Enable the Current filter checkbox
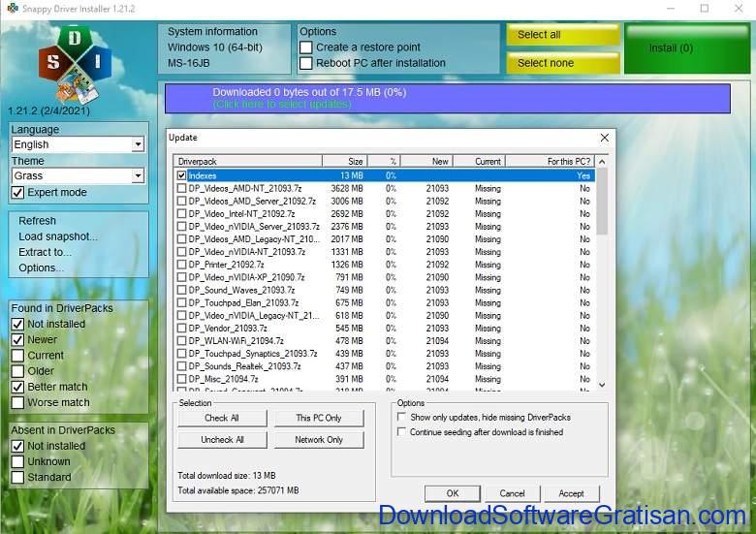Screen dimensions: 756x534 tap(17, 356)
